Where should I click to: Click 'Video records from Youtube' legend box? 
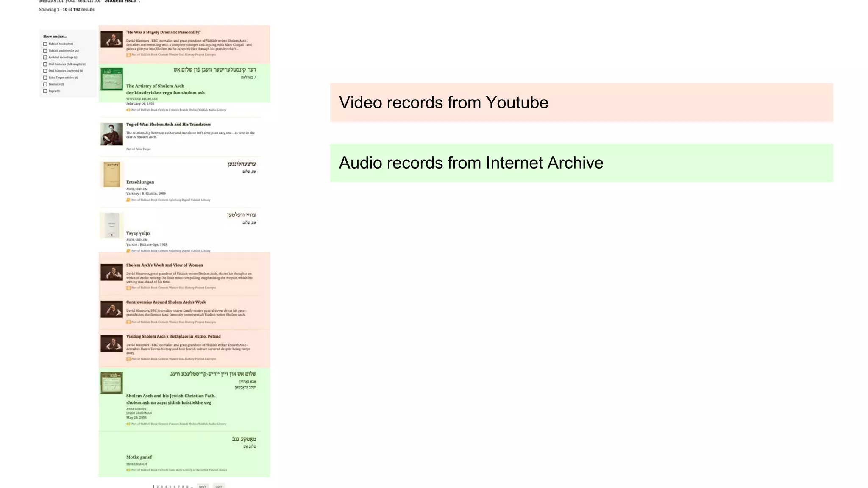[x=581, y=103]
